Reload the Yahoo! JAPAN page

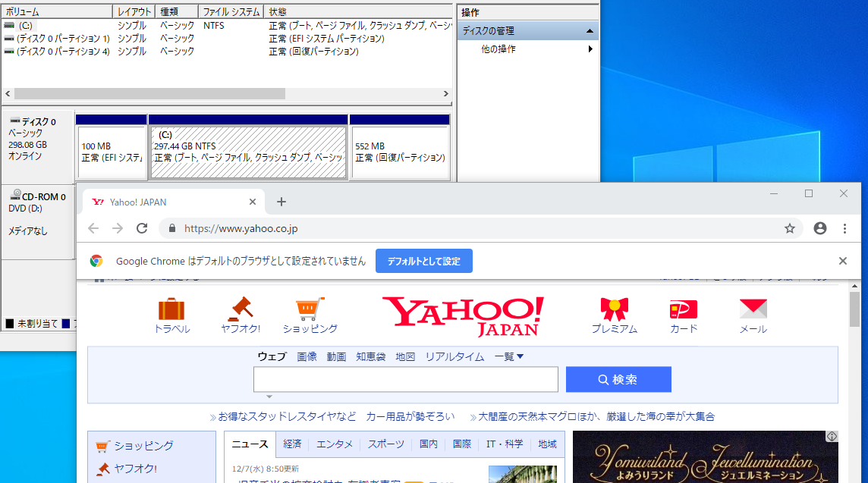coord(143,228)
